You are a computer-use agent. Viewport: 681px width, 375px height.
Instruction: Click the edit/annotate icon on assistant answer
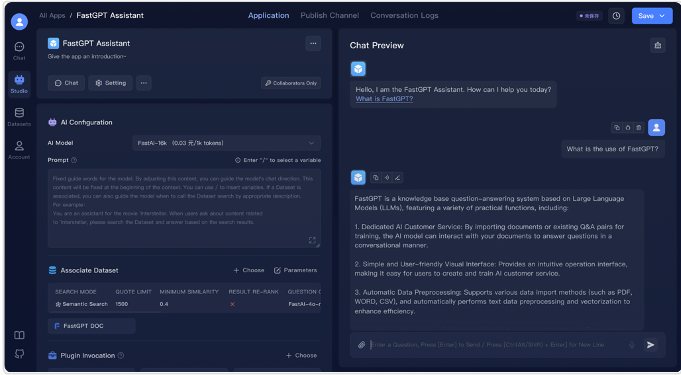click(397, 177)
